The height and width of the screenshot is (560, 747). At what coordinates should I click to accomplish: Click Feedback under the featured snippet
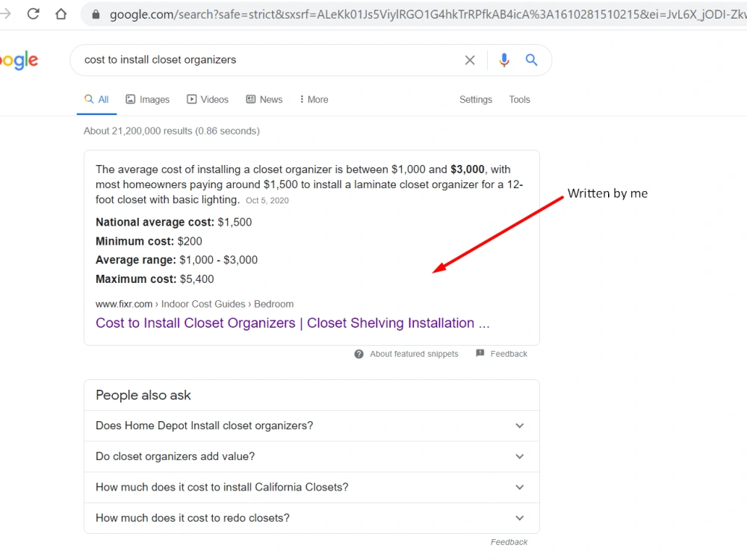point(509,354)
